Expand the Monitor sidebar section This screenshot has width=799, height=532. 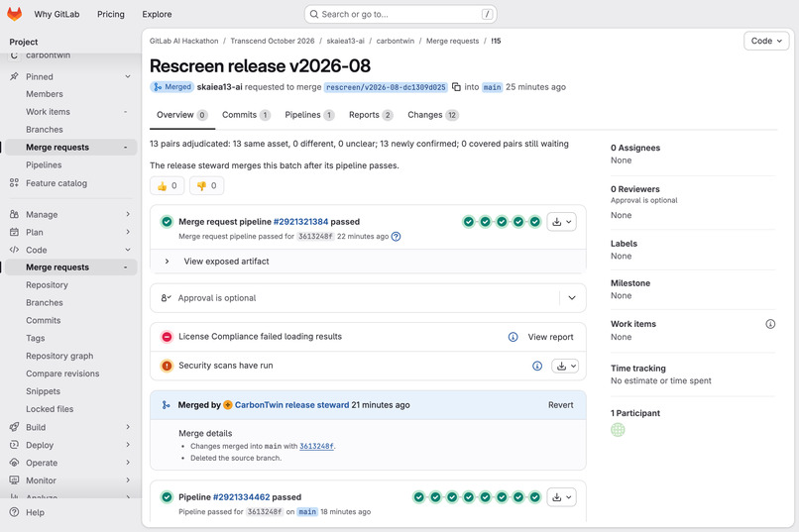pyautogui.click(x=128, y=480)
